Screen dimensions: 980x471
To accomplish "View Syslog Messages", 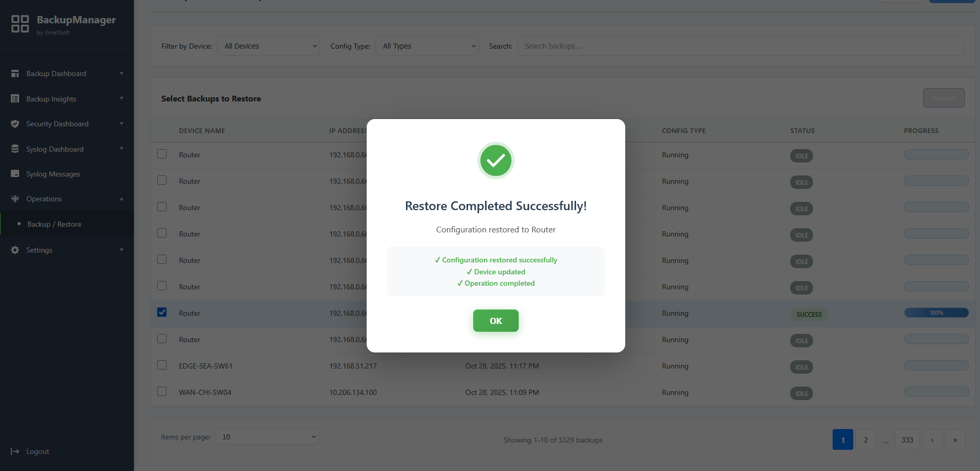I will (x=53, y=174).
